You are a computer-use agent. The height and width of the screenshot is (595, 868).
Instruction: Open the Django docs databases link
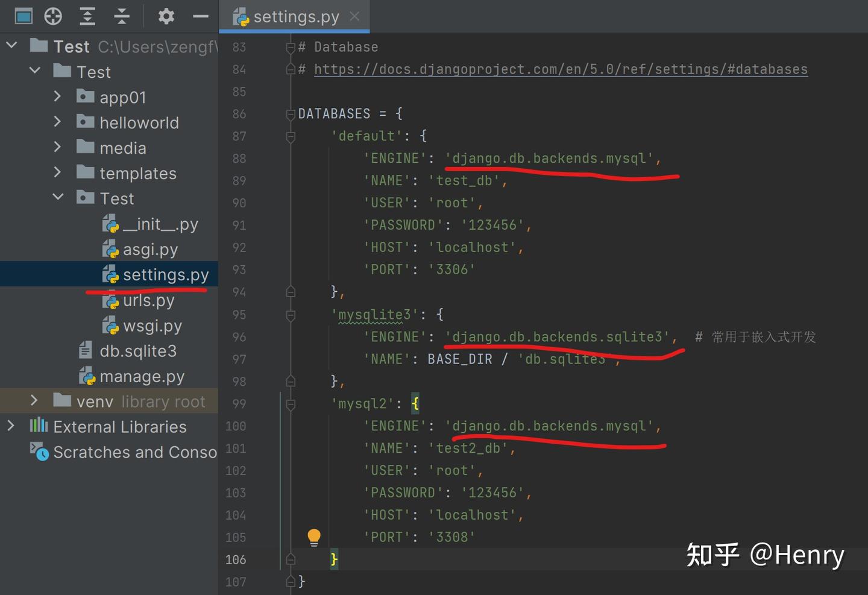point(561,69)
